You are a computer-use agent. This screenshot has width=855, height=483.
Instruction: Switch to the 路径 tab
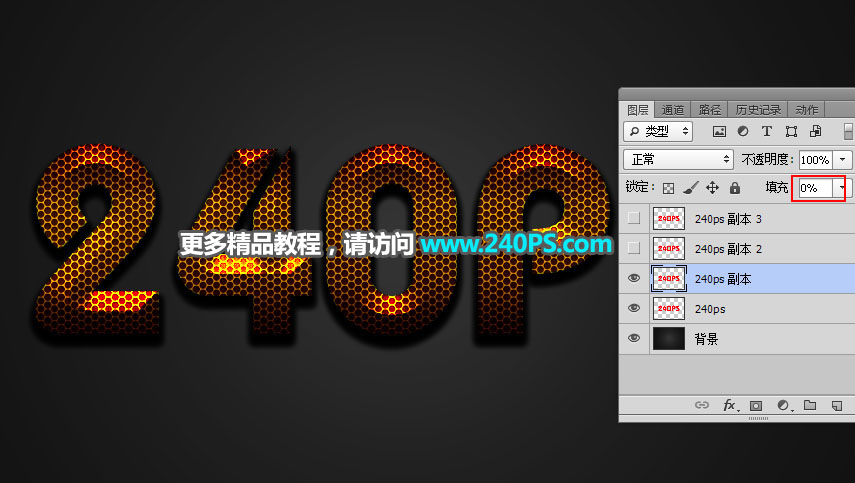click(x=709, y=110)
